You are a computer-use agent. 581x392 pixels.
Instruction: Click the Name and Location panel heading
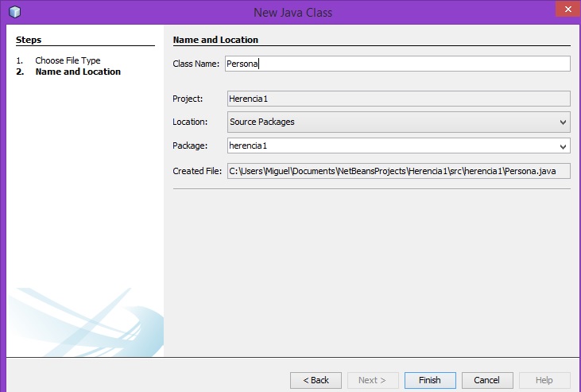(x=215, y=40)
